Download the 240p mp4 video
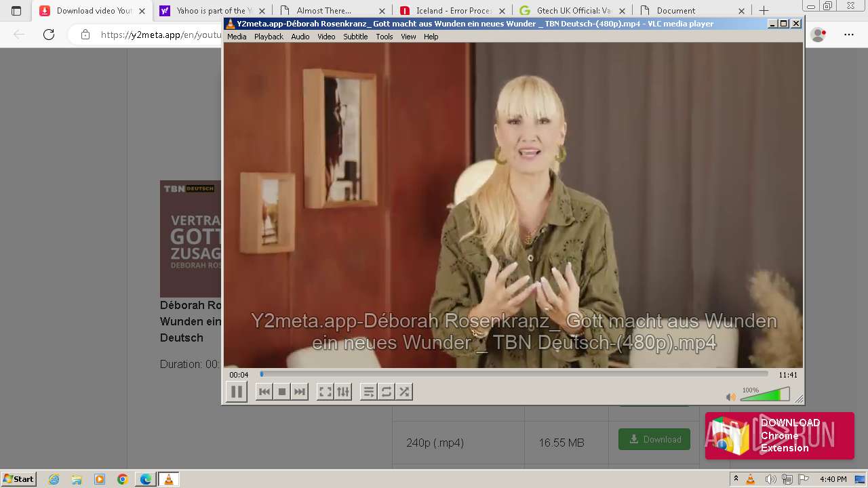868x488 pixels. point(654,439)
